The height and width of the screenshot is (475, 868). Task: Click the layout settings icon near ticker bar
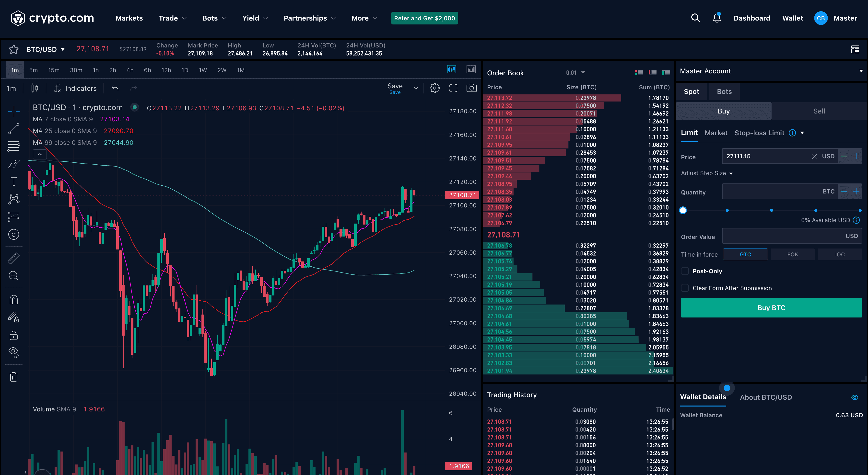(x=855, y=49)
